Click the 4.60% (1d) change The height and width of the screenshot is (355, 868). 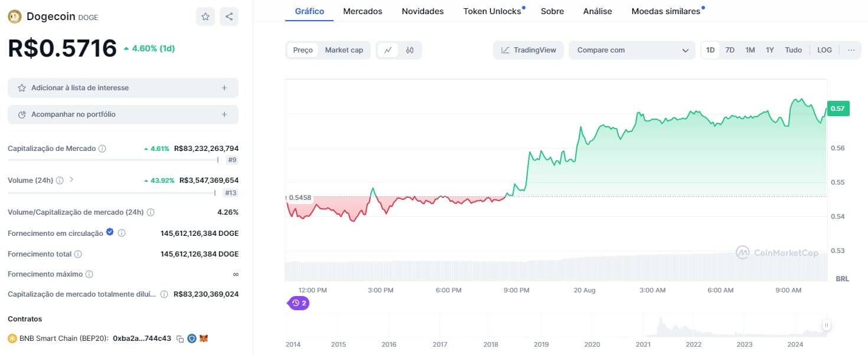149,48
